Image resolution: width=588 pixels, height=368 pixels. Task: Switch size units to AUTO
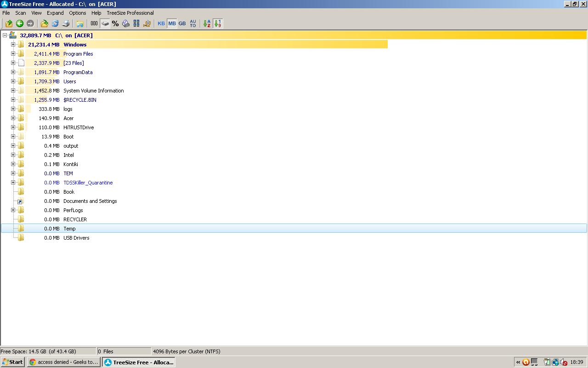click(x=193, y=23)
